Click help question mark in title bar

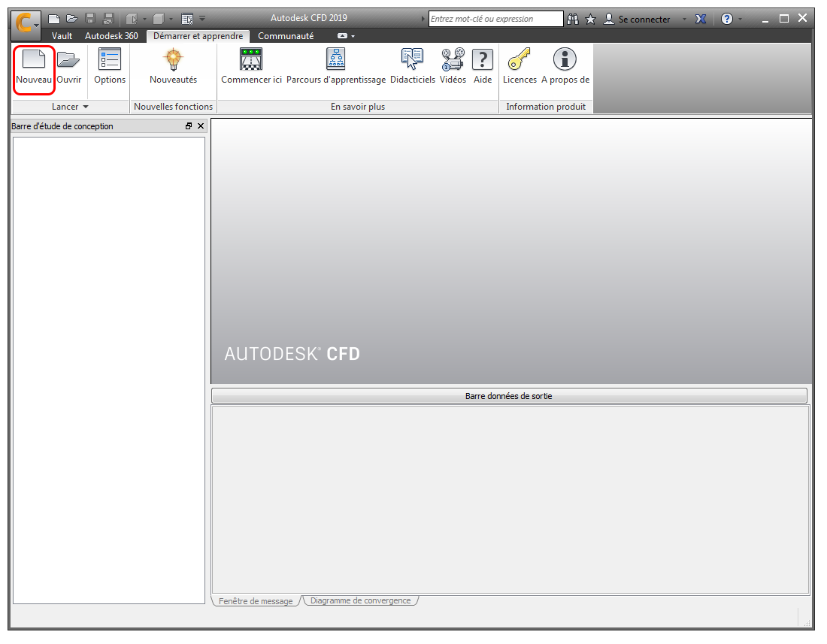coord(727,19)
